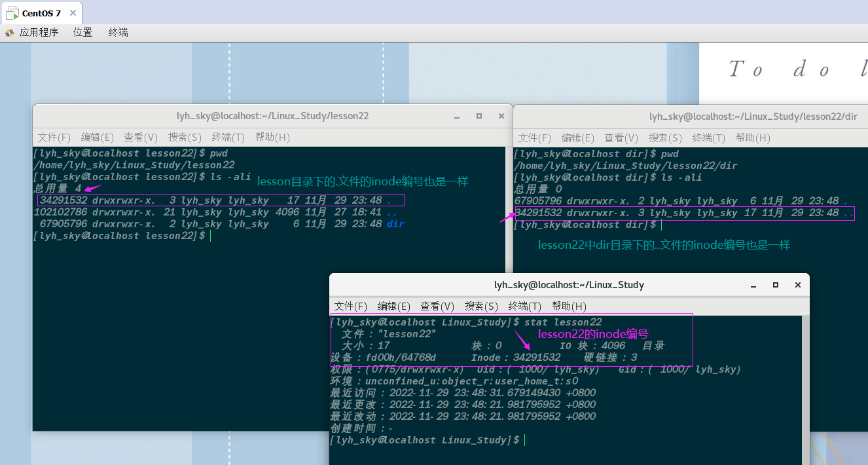Screen dimensions: 868x465
Task: Open 帮助(H) menu in Linux_Study terminal
Action: (x=569, y=307)
